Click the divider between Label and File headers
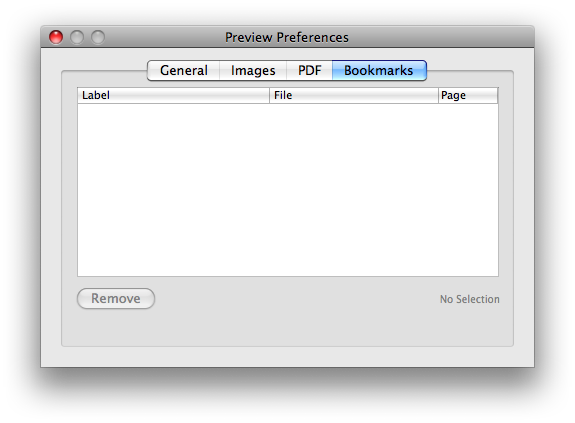 (270, 95)
